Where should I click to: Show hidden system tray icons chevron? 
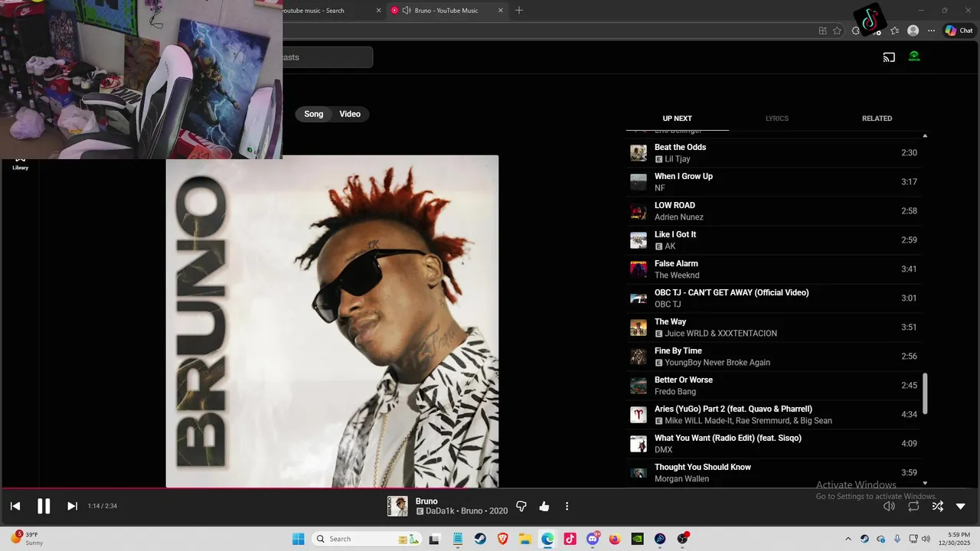tap(848, 539)
